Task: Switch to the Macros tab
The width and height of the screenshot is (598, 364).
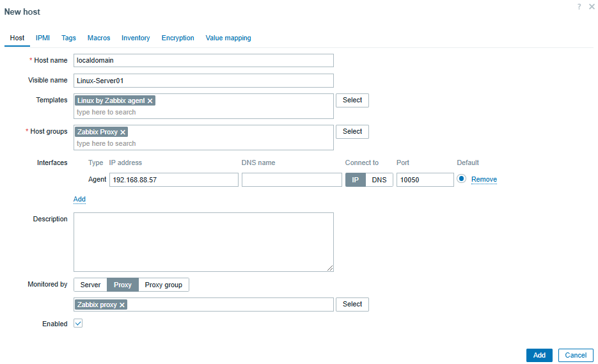Action: point(98,38)
